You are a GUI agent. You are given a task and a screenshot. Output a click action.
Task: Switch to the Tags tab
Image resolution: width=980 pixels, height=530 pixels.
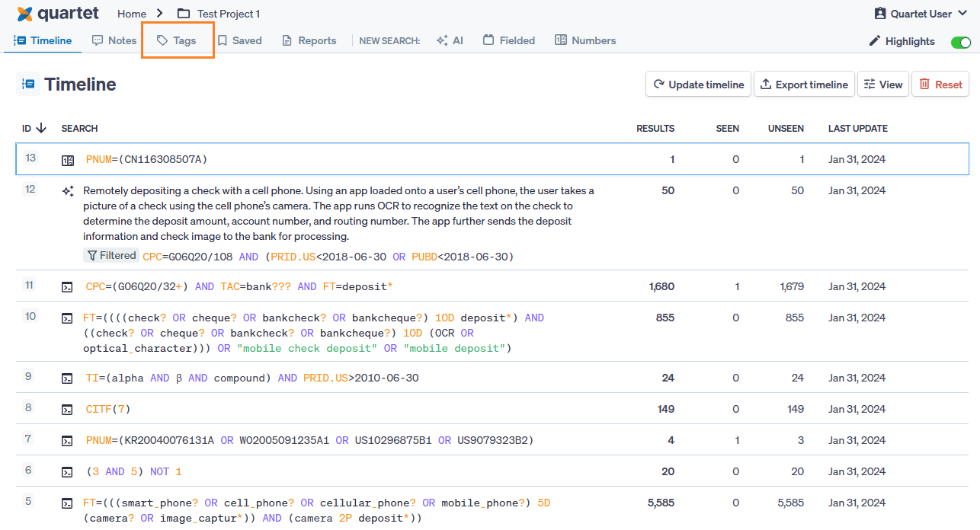[x=177, y=41]
